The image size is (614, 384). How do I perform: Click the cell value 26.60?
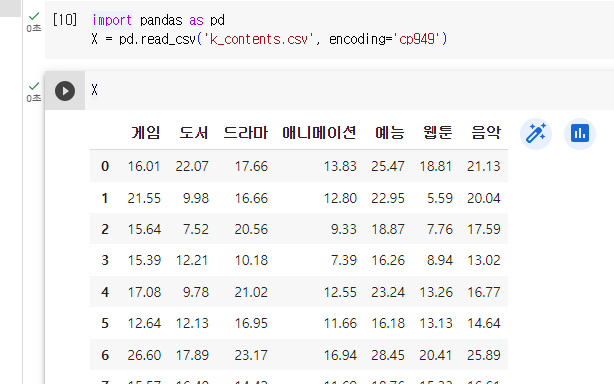pyautogui.click(x=144, y=355)
